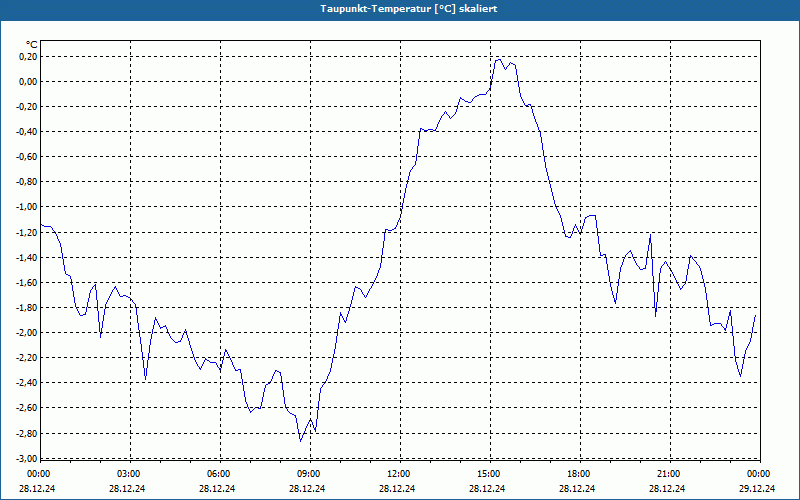800x500 pixels.
Task: Click the '28.12.24' date under the first 00:00
Action: (37, 488)
